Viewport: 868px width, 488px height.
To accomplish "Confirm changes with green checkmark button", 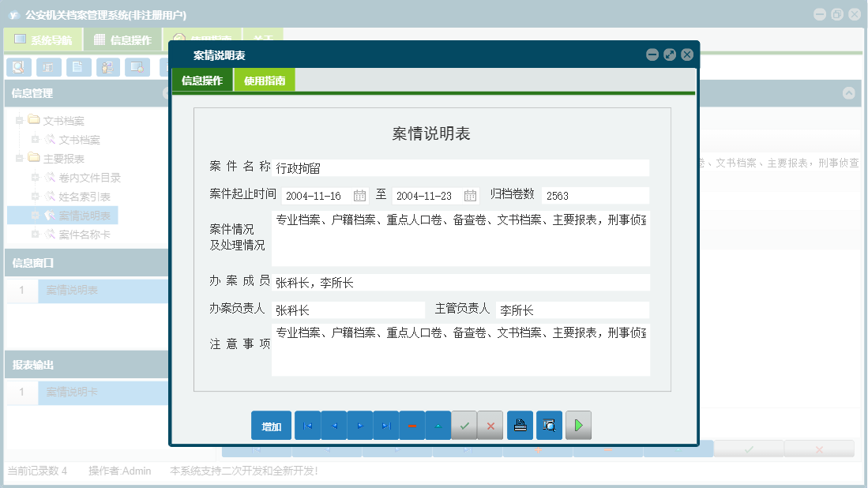I will 465,425.
